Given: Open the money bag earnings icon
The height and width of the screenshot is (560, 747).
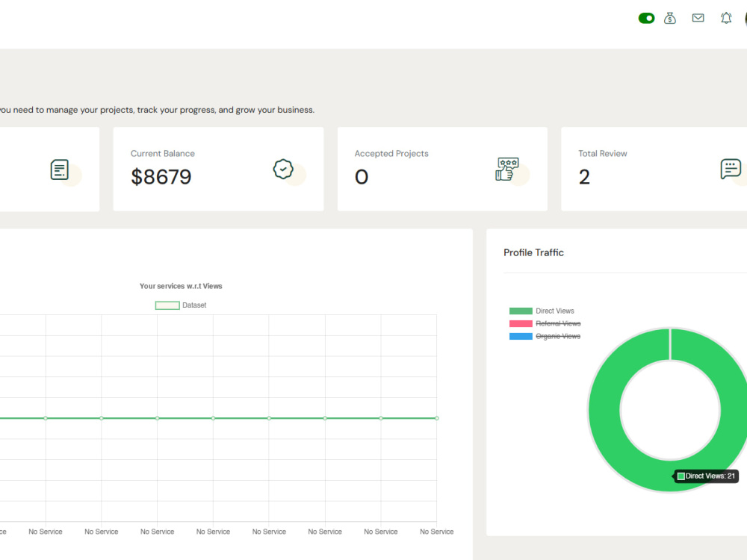Looking at the screenshot, I should pos(670,18).
